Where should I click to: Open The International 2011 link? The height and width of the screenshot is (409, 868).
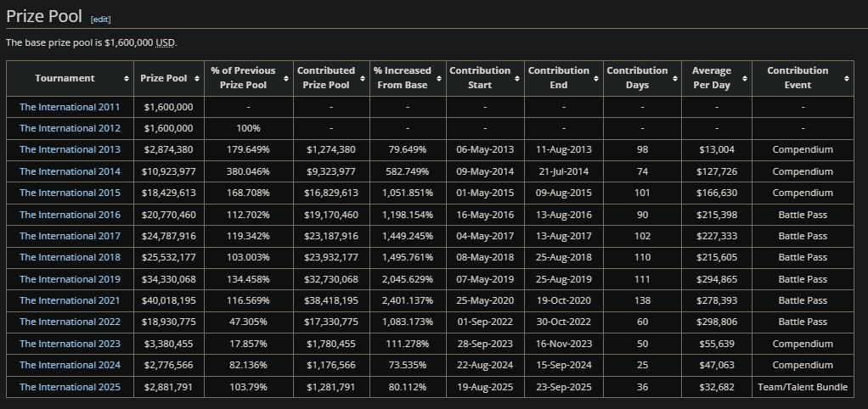pos(70,107)
